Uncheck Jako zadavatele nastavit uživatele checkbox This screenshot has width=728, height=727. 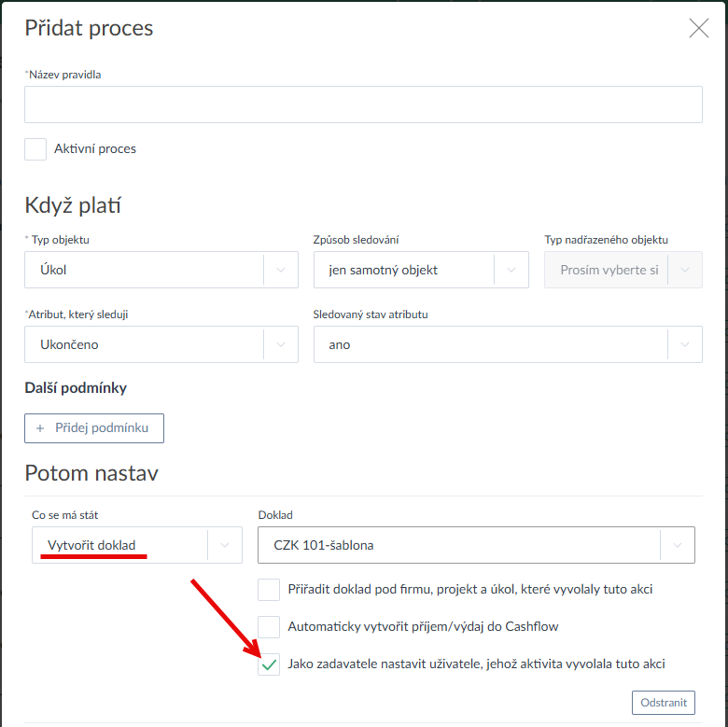click(269, 664)
